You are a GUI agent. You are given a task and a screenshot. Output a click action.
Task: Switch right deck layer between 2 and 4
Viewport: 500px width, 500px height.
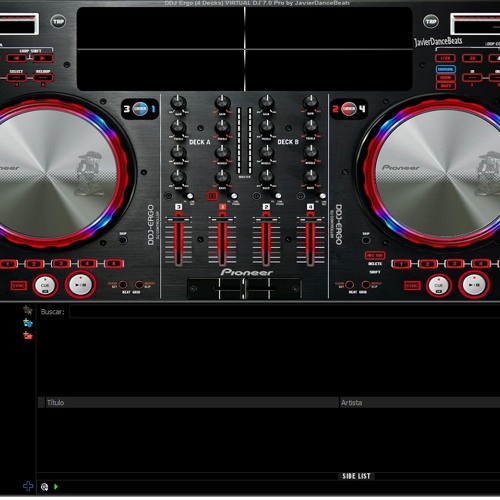click(349, 109)
